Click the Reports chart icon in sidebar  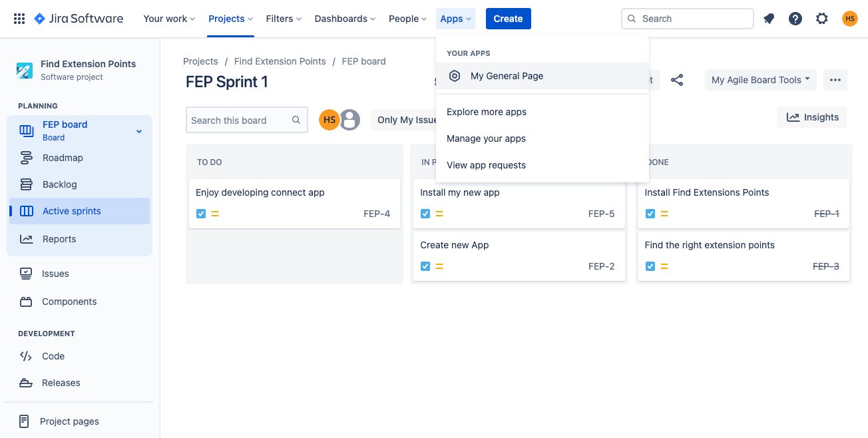click(27, 239)
